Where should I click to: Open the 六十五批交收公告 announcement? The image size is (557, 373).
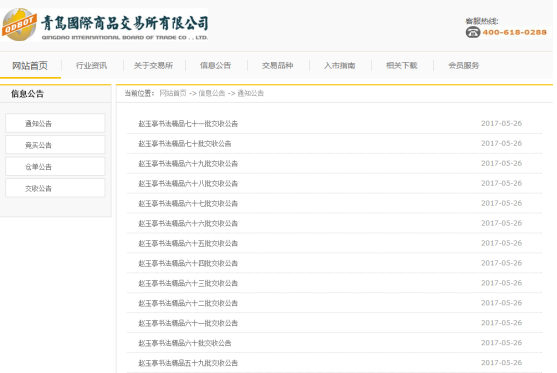(x=188, y=243)
